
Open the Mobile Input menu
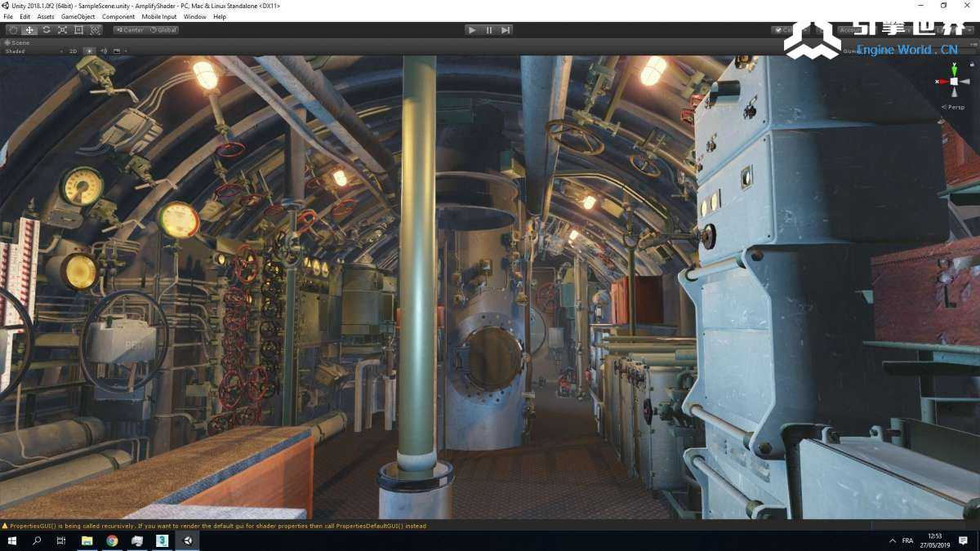coord(158,16)
